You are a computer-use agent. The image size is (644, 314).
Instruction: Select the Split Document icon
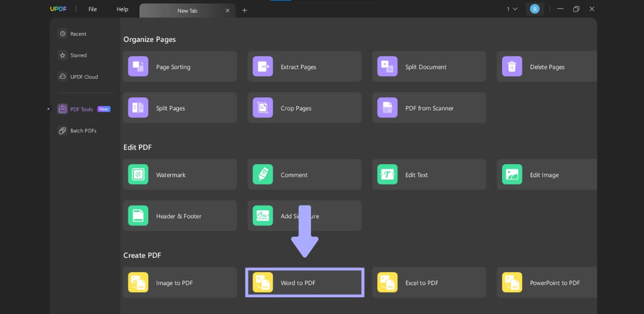point(387,66)
